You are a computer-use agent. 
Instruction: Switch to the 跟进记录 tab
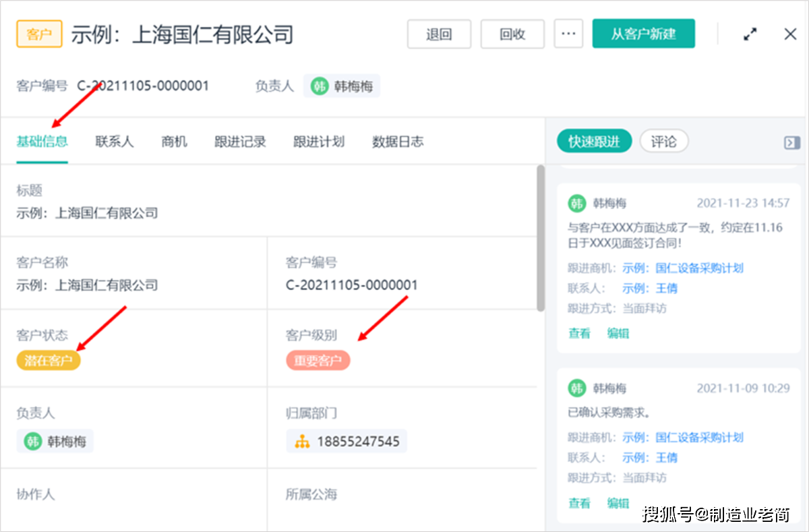pos(240,142)
